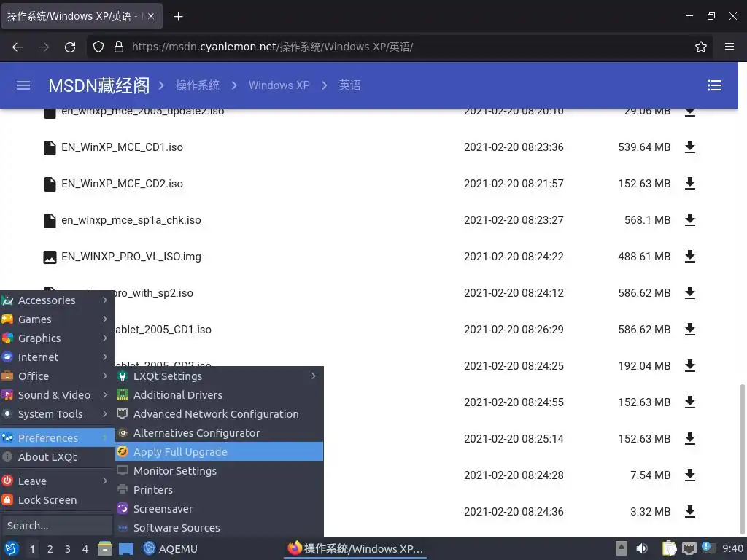Open the tracking protection shield panel
747x560 pixels.
pyautogui.click(x=98, y=47)
